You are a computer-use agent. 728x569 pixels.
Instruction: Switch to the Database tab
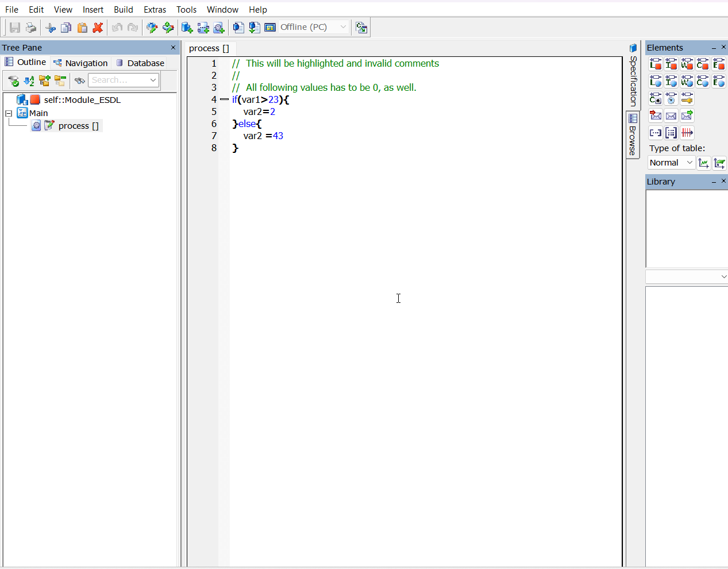click(140, 63)
